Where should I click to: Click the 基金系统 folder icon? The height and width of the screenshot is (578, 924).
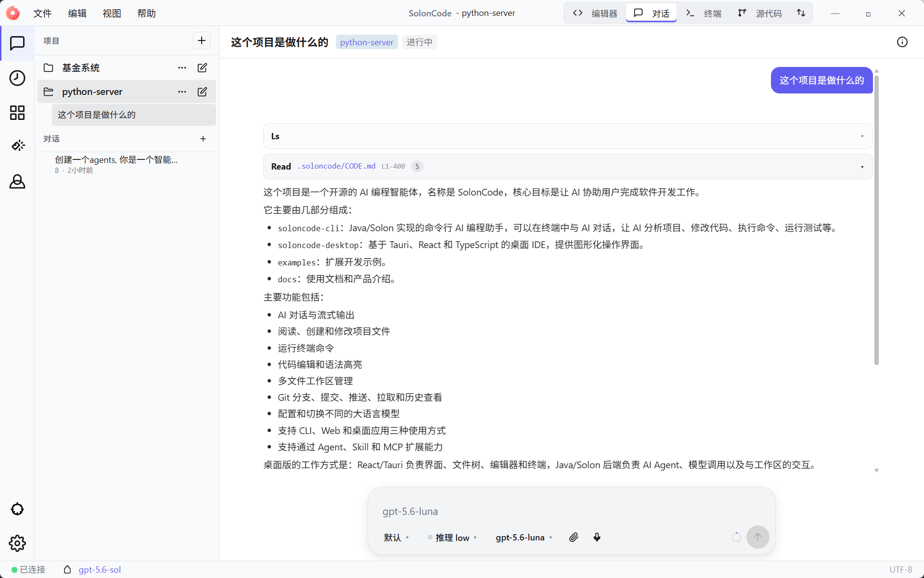pyautogui.click(x=48, y=68)
